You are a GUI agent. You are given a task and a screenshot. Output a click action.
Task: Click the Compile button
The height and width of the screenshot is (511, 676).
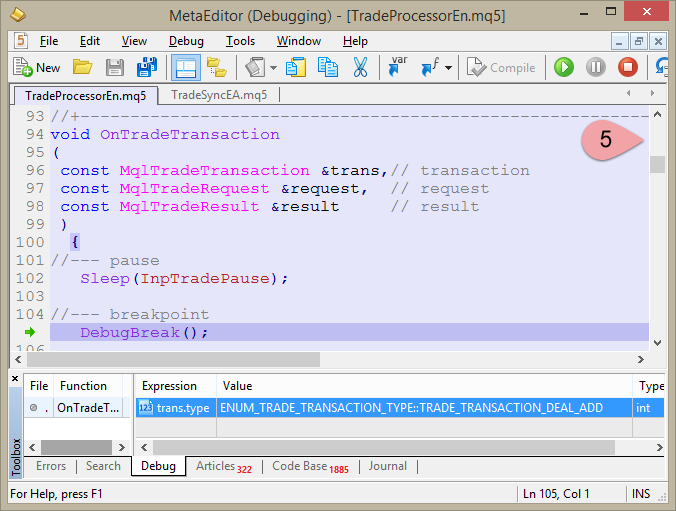pyautogui.click(x=501, y=68)
